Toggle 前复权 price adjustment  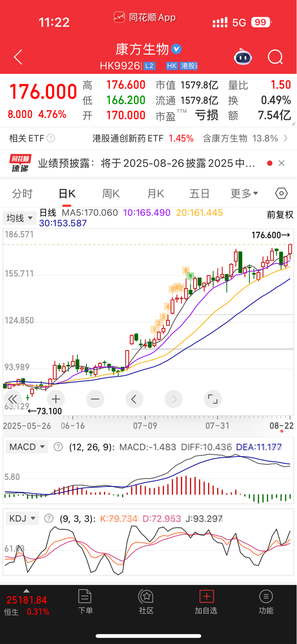tap(280, 215)
